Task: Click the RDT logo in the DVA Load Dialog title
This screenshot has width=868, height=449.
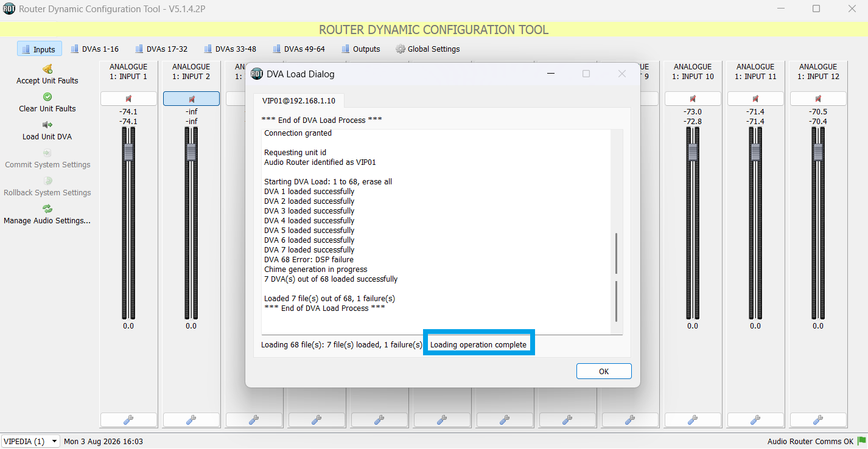Action: click(257, 74)
